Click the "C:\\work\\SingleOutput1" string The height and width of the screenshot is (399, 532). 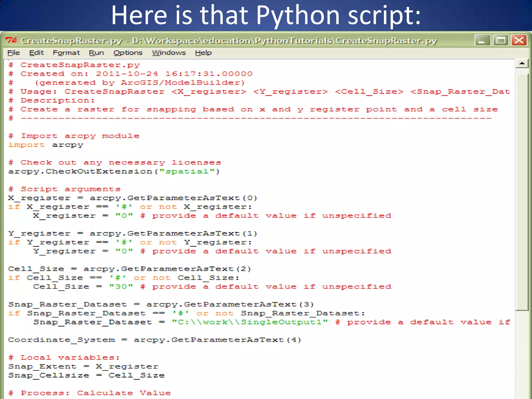[x=250, y=322]
